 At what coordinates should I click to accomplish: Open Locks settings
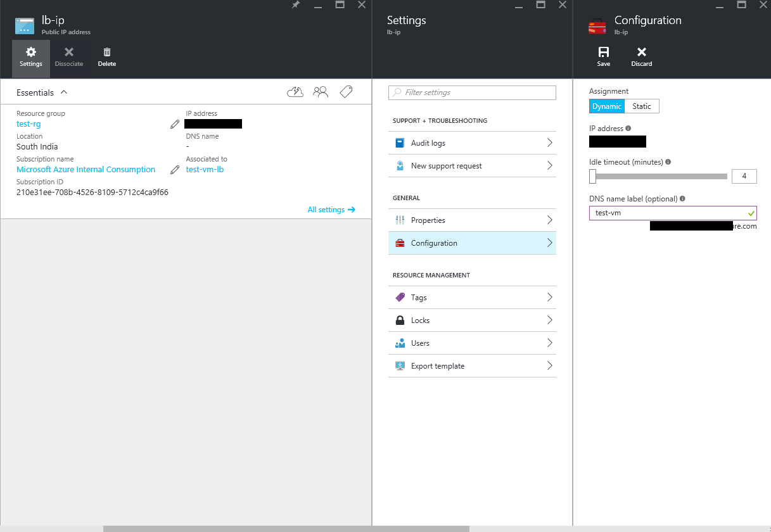click(x=472, y=320)
